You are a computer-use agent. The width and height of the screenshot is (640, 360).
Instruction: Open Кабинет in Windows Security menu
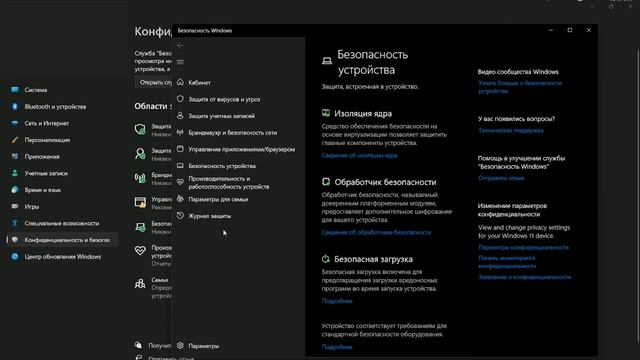pyautogui.click(x=199, y=82)
